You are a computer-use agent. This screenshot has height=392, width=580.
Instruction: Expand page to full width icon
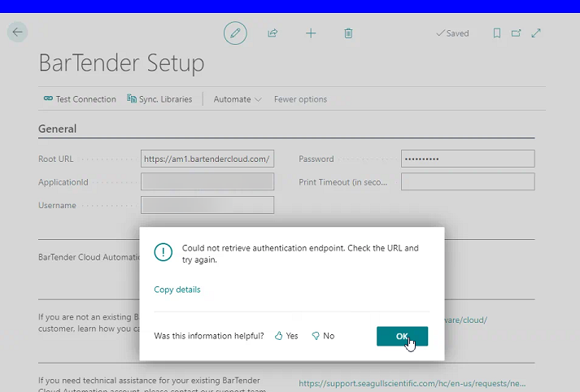536,33
